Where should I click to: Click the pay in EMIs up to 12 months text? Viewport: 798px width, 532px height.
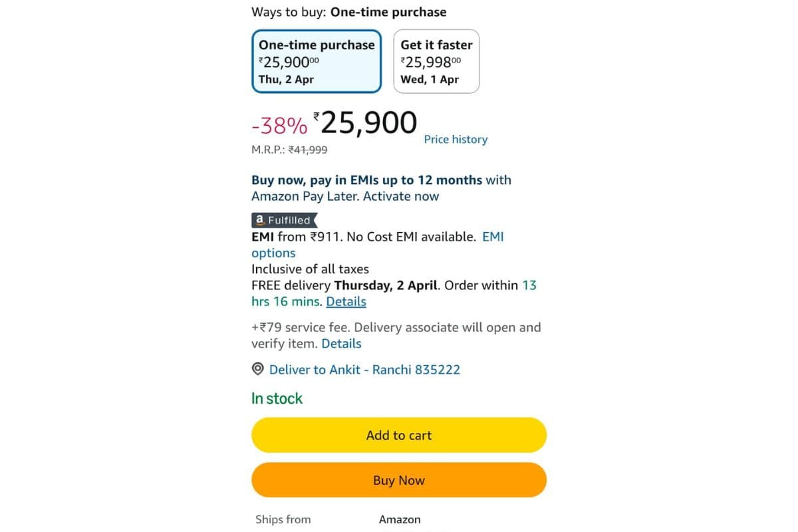point(367,180)
